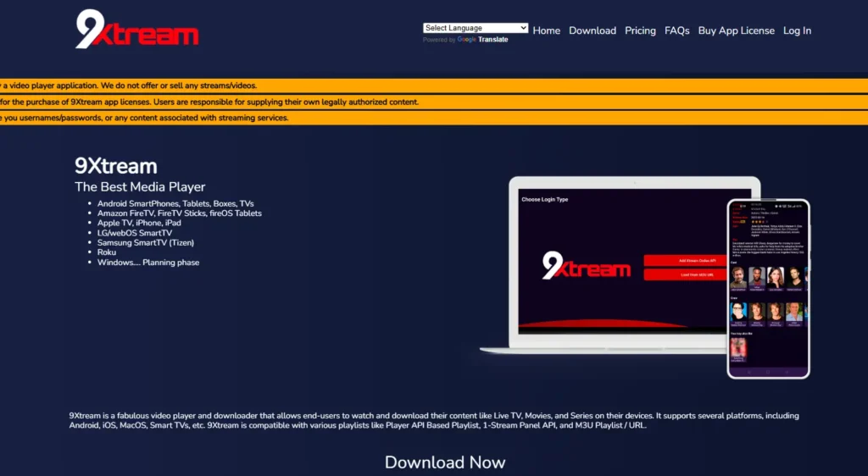Viewport: 868px width, 476px height.
Task: Click the 'Choose Login Type' text in the mockup
Action: point(545,200)
